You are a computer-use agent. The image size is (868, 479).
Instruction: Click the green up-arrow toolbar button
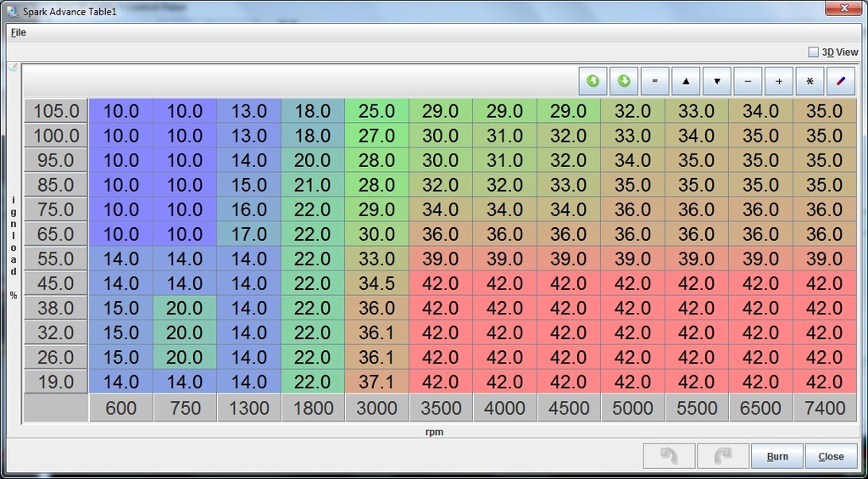click(x=593, y=81)
